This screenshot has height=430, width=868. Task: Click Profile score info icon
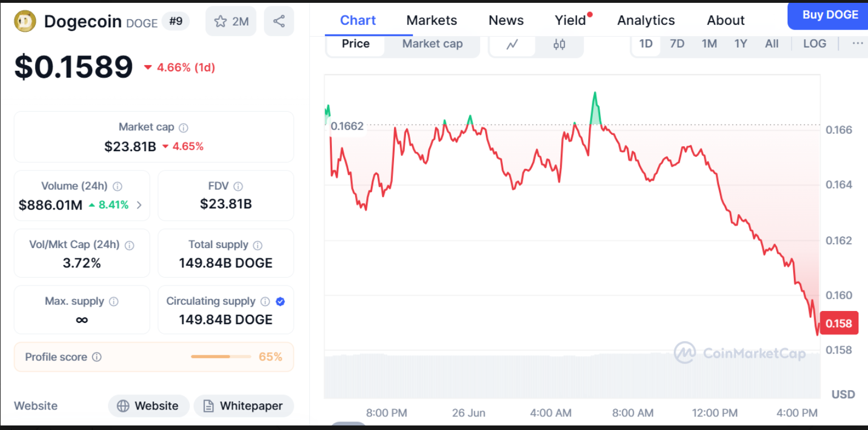tap(97, 357)
